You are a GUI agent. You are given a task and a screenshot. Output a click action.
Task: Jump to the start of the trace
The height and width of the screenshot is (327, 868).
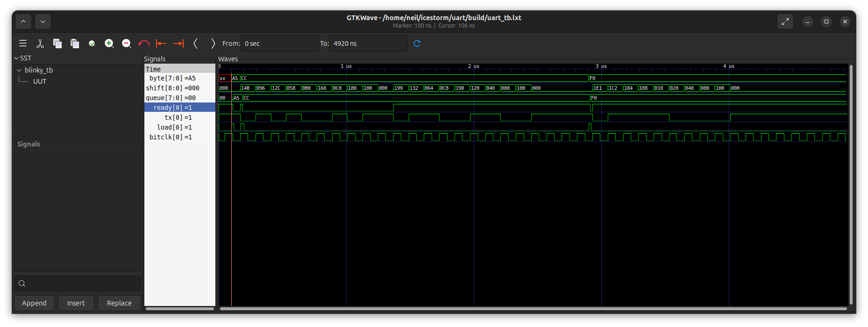(161, 44)
